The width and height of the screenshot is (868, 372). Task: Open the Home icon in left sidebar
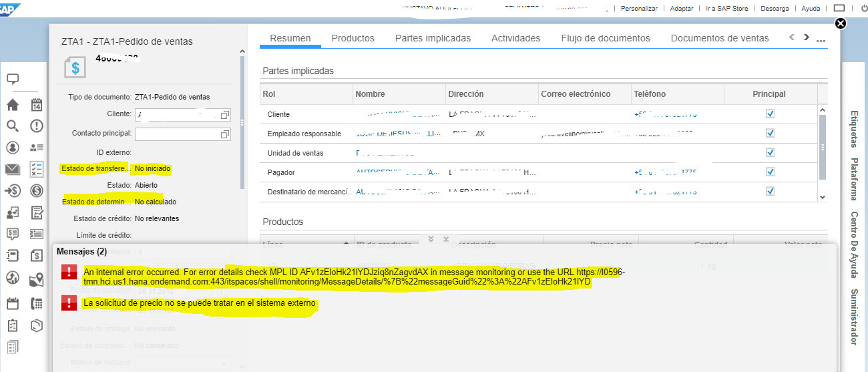coord(13,105)
